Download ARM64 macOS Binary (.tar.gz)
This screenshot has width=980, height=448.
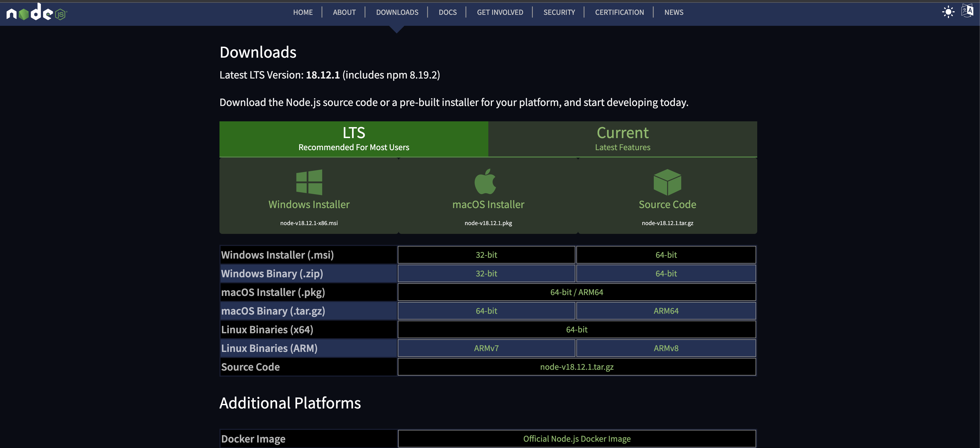666,311
